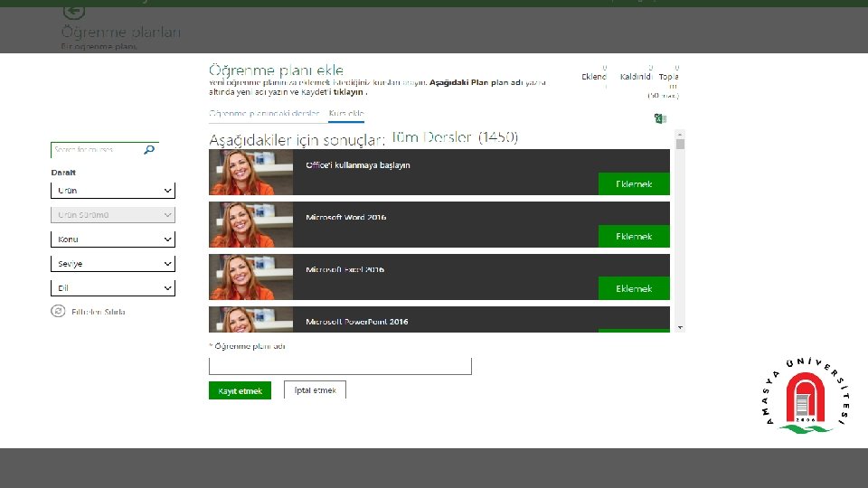Click Eklemek for Microsoft Word 2016

[x=634, y=236]
